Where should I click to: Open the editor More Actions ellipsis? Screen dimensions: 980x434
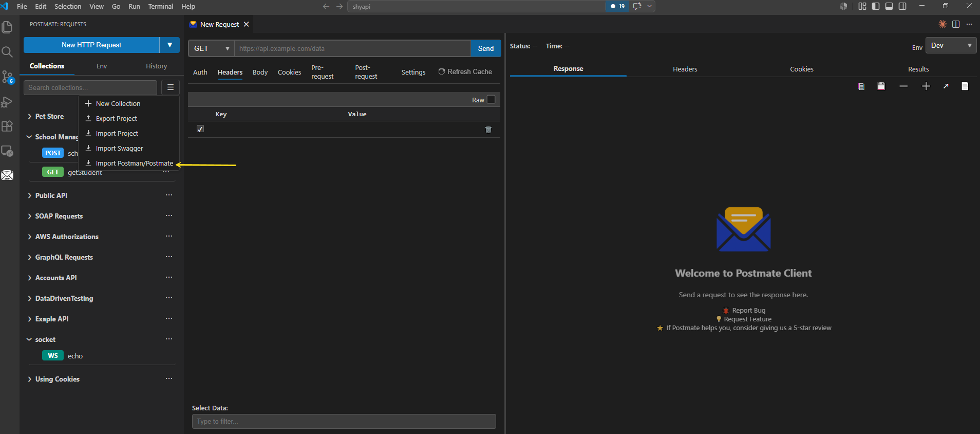point(969,24)
